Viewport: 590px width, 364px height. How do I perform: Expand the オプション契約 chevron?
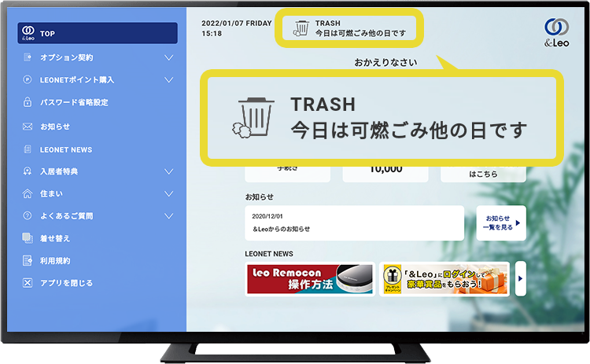click(x=169, y=57)
